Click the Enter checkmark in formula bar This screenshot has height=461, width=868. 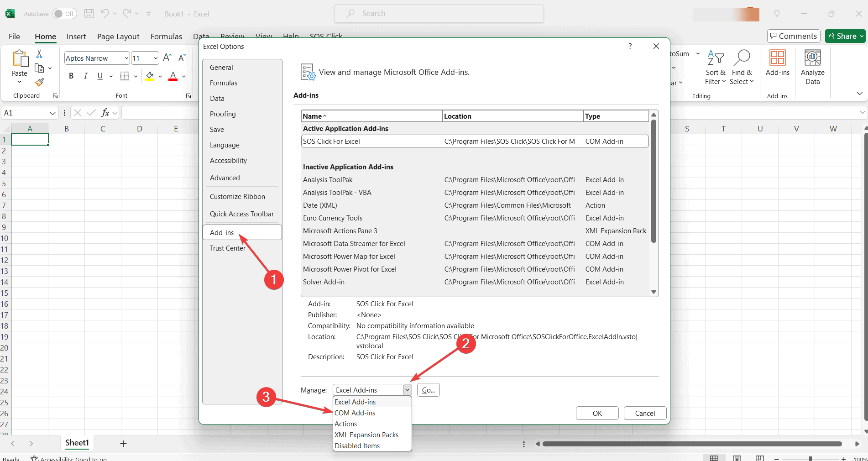pyautogui.click(x=91, y=113)
